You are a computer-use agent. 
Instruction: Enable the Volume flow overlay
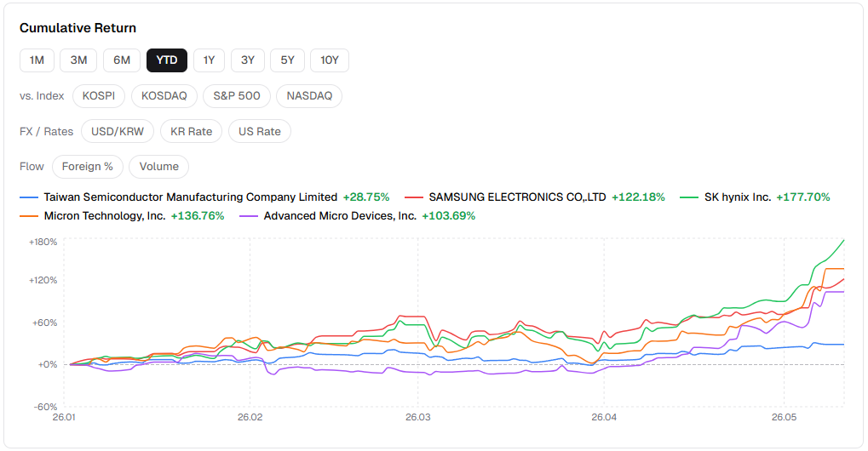click(x=159, y=167)
